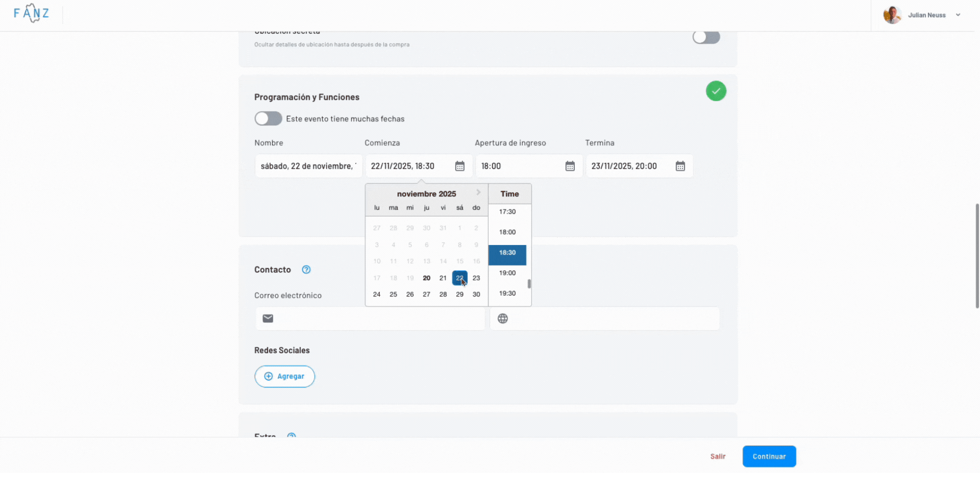
Task: Expand the user account dropdown arrow
Action: 958,15
